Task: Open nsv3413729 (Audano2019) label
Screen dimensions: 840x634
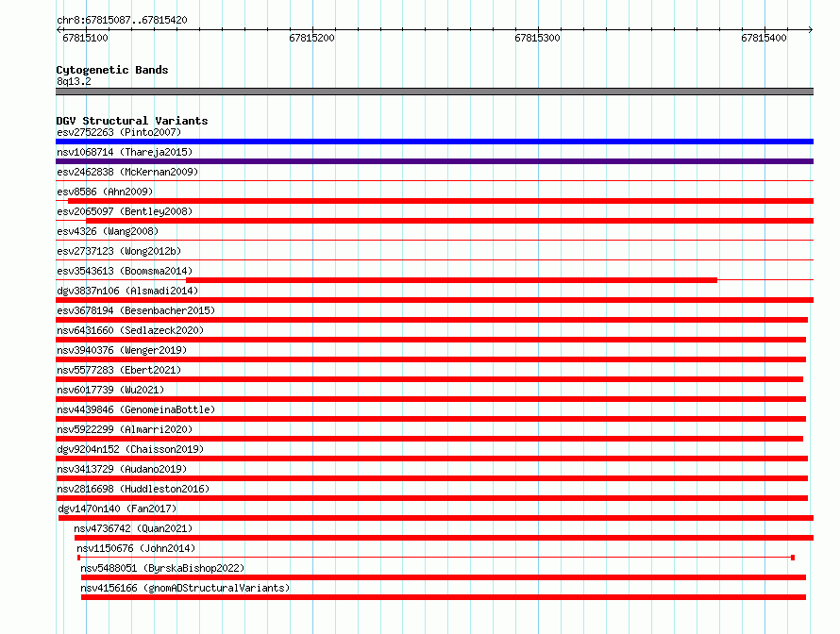Action: [122, 469]
